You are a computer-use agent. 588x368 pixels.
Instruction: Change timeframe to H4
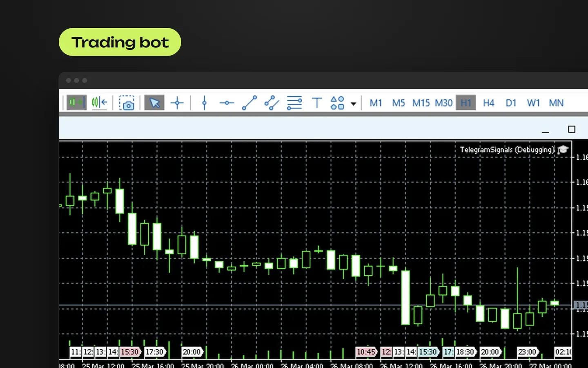coord(488,103)
